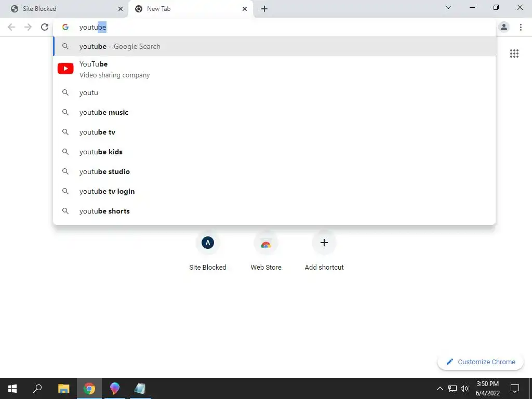The image size is (532, 399).
Task: Click the browser back arrow
Action: click(11, 27)
